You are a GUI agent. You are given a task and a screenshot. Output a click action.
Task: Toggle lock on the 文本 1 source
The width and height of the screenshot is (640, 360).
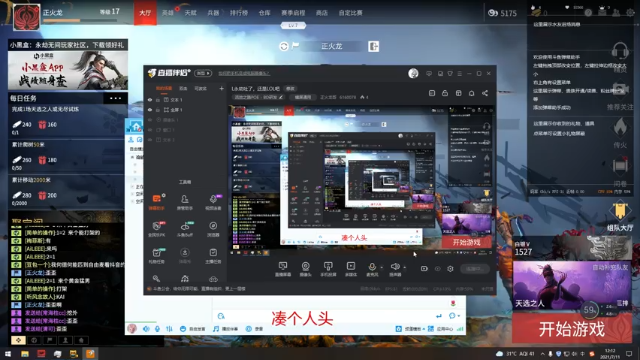click(x=158, y=100)
